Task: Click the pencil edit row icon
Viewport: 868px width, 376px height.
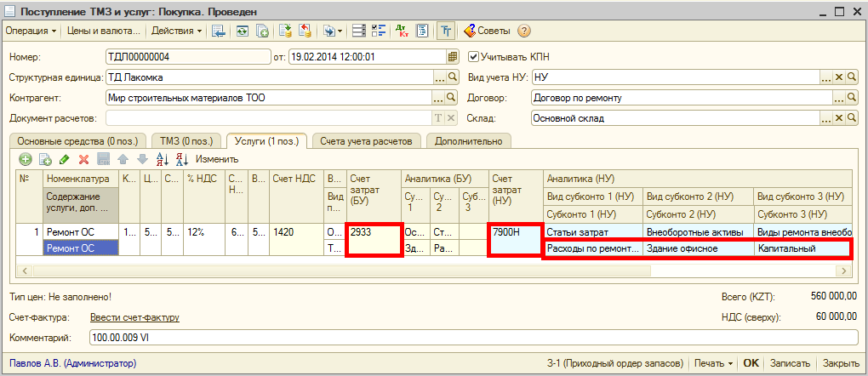Action: pyautogui.click(x=64, y=159)
